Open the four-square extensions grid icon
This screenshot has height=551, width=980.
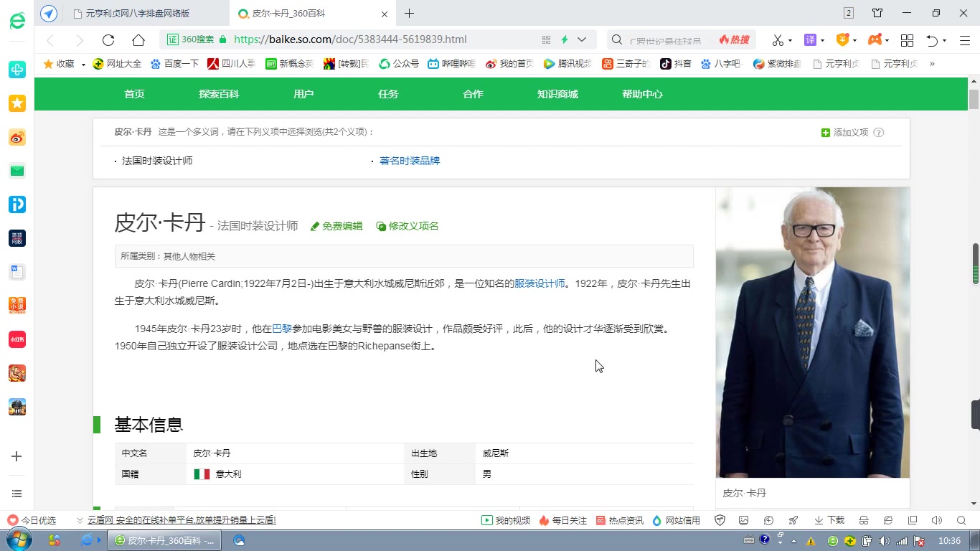click(907, 40)
